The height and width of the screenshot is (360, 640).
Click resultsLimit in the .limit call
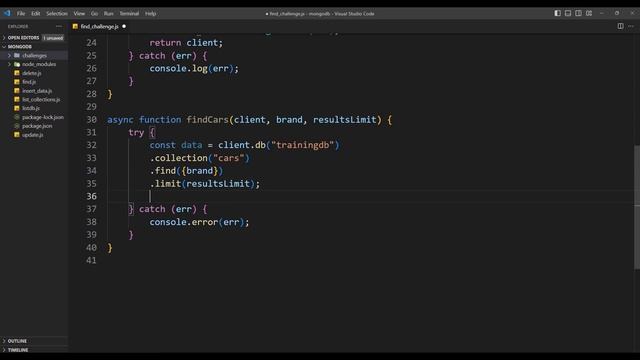(x=218, y=184)
